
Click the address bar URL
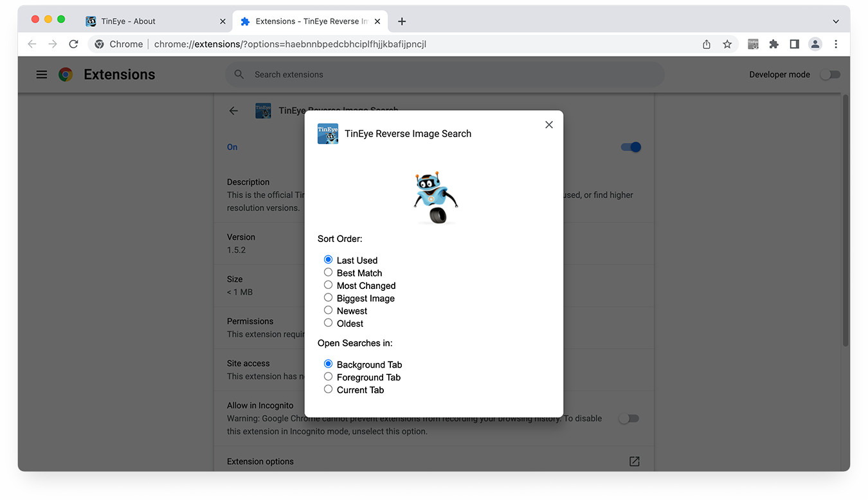tap(291, 44)
